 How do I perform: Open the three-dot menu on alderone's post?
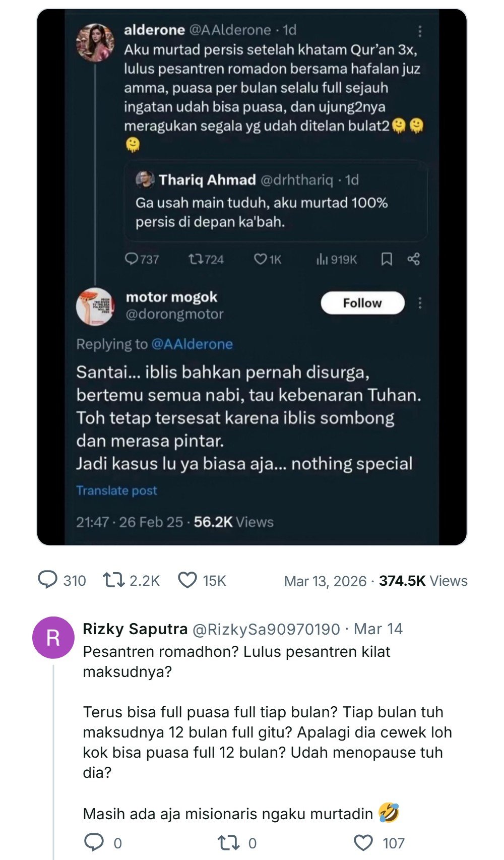[420, 31]
